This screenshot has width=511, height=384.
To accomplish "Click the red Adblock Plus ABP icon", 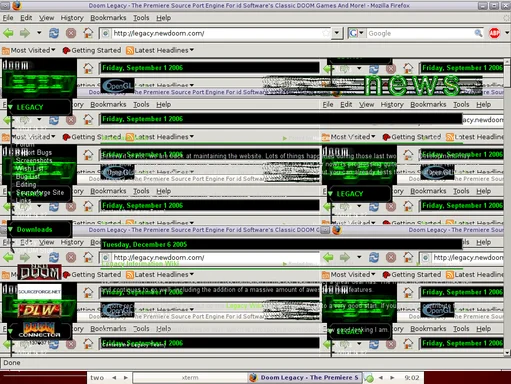I will point(494,33).
